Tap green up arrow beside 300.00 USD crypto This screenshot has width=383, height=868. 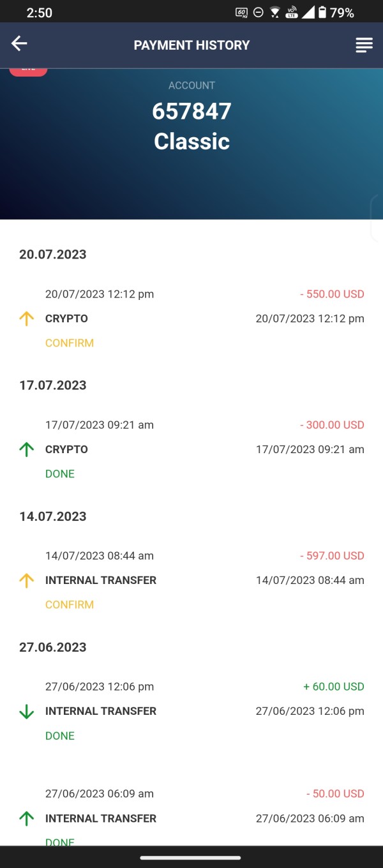[26, 449]
